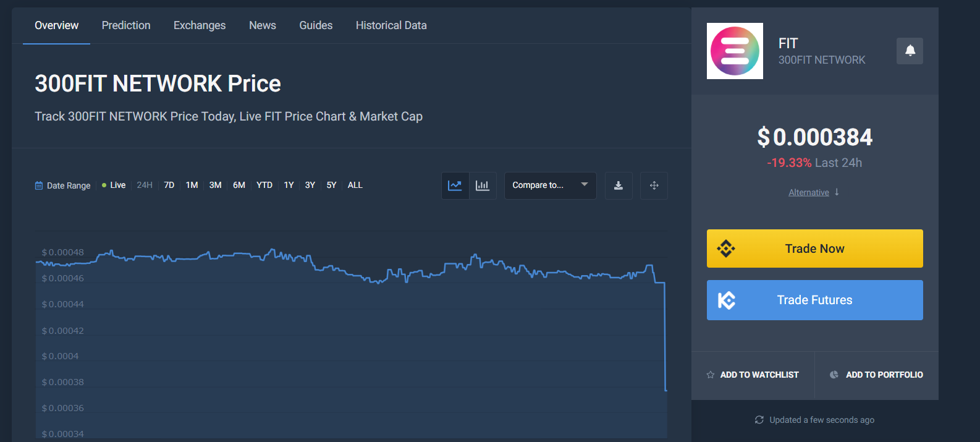The image size is (980, 442).
Task: Switch to line chart view
Action: [455, 185]
